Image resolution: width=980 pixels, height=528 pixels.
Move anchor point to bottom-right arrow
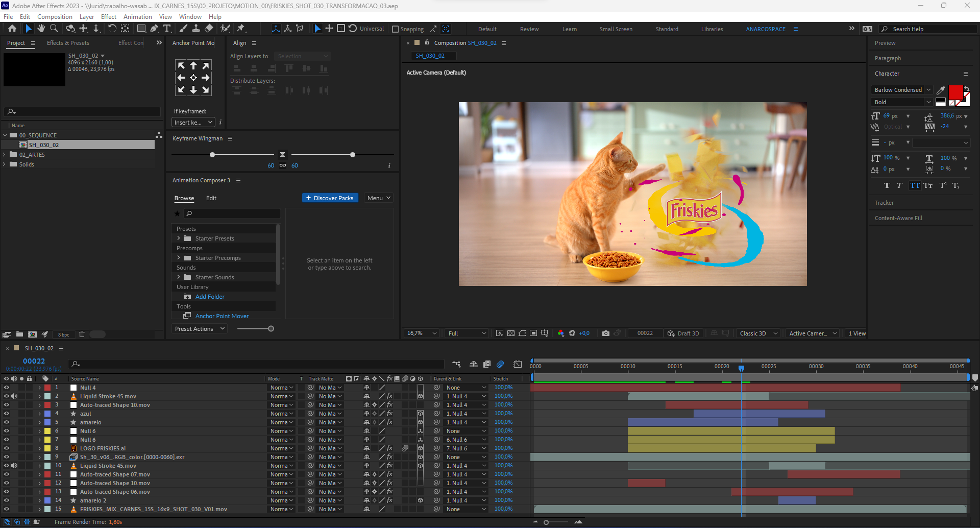[206, 90]
